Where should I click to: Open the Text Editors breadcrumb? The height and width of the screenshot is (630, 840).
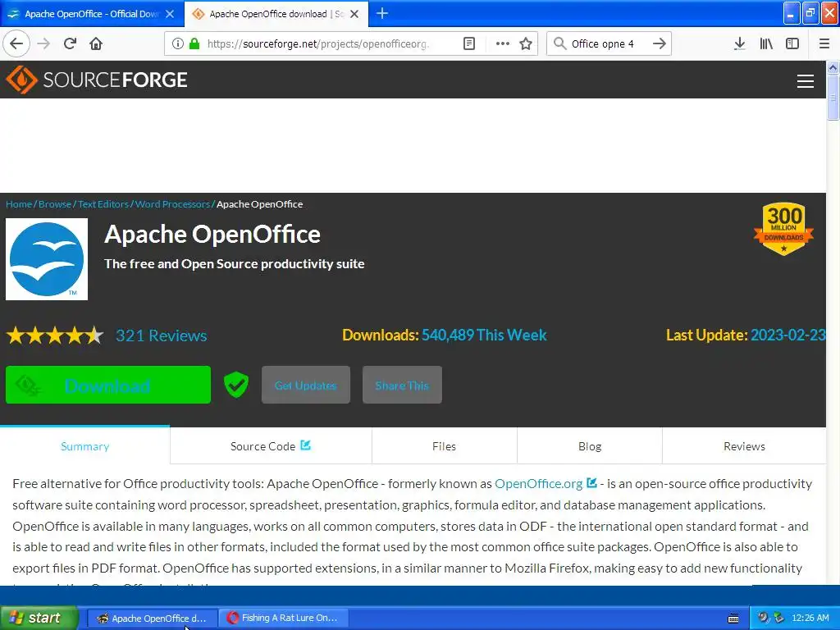tap(103, 204)
